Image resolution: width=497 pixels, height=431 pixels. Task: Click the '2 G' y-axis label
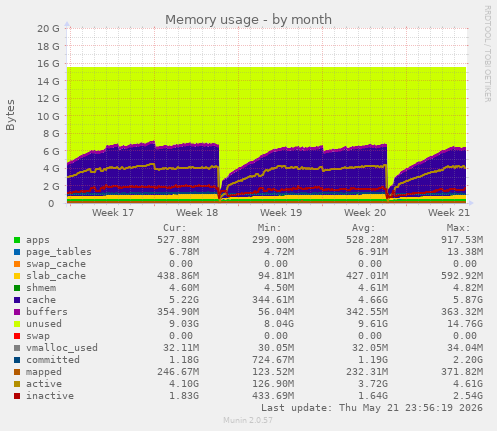point(51,186)
